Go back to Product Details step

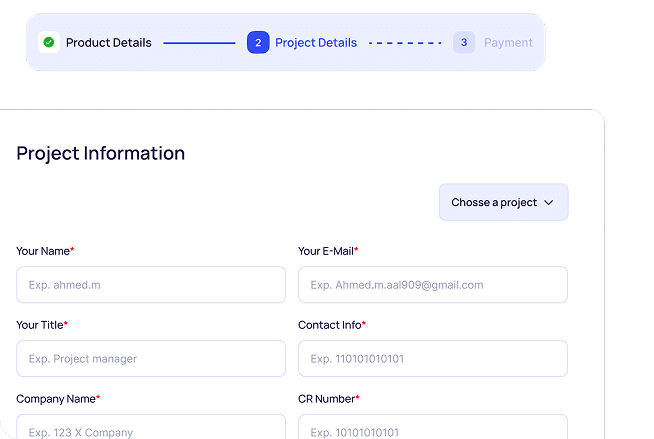108,43
